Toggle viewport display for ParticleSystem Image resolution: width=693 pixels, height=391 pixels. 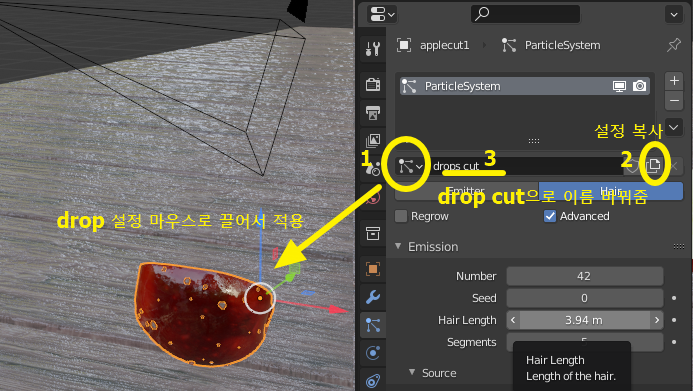[619, 86]
